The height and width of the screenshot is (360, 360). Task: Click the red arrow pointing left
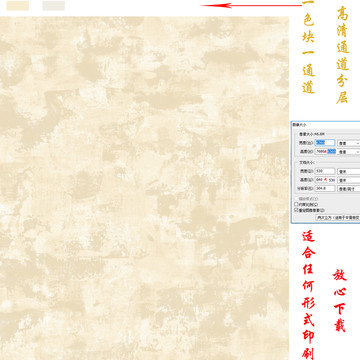[251, 5]
